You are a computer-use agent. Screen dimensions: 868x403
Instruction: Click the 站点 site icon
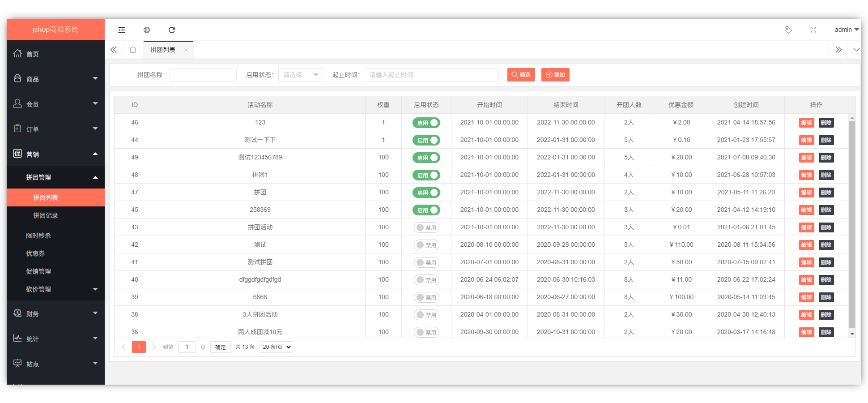tap(17, 364)
